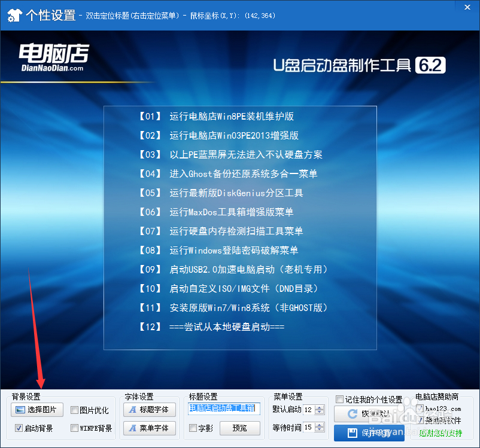Select menu item 02 Win03PE2013增强版
Image resolution: width=480 pixels, height=448 pixels.
pos(218,135)
